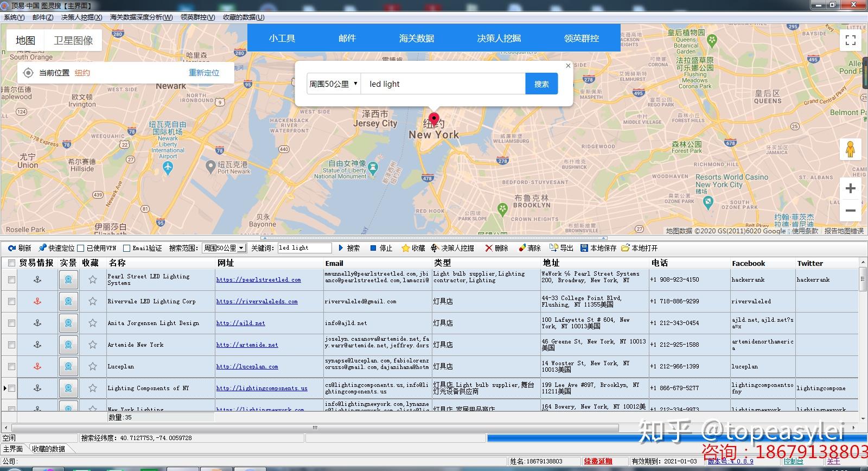The image size is (868, 471).
Task: Zoom in on the map
Action: 851,188
